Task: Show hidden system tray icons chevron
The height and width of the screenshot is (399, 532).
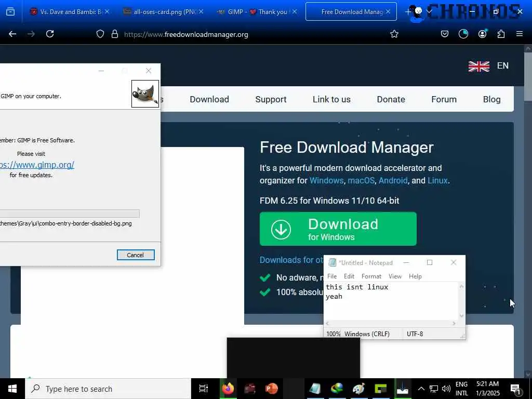Action: pyautogui.click(x=421, y=389)
